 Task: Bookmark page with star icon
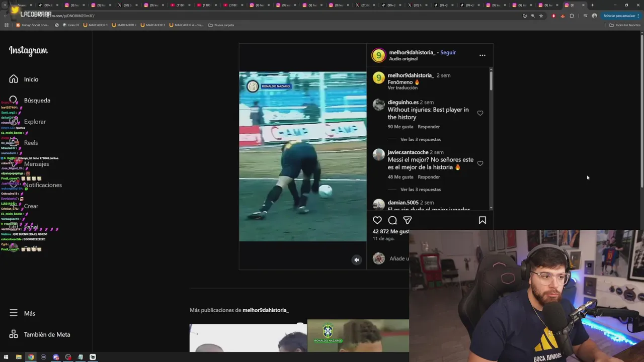click(x=541, y=16)
